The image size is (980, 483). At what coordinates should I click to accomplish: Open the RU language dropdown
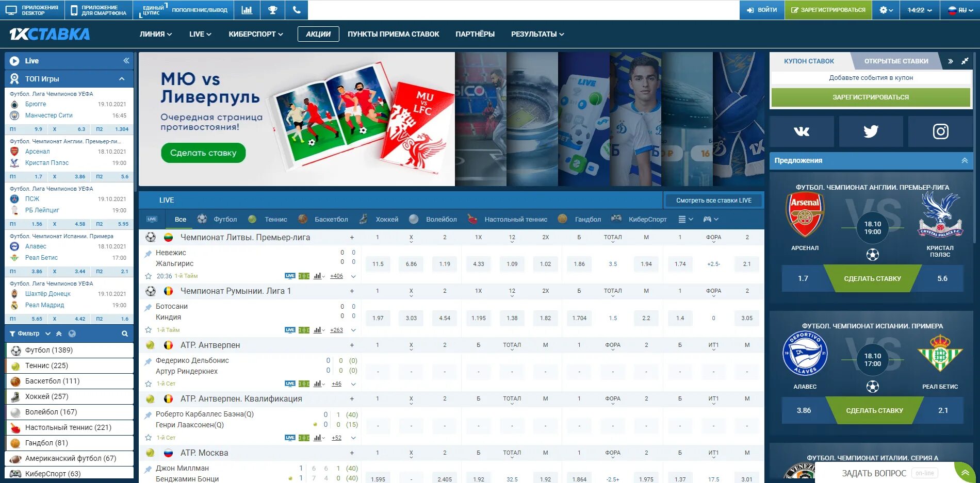point(961,10)
